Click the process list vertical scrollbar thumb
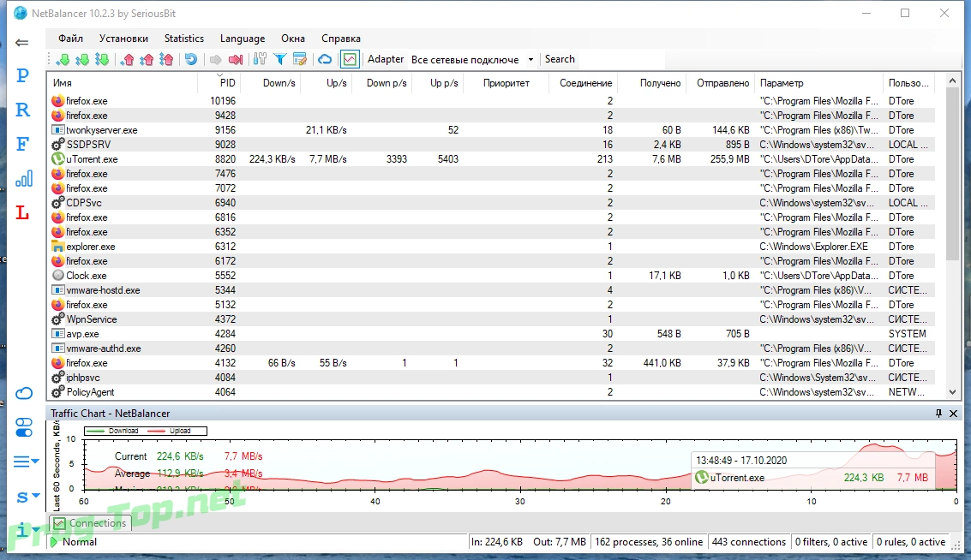 (x=952, y=175)
